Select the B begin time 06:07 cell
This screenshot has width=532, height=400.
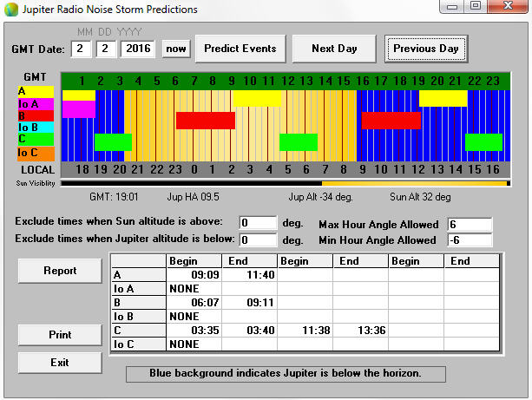pyautogui.click(x=194, y=303)
